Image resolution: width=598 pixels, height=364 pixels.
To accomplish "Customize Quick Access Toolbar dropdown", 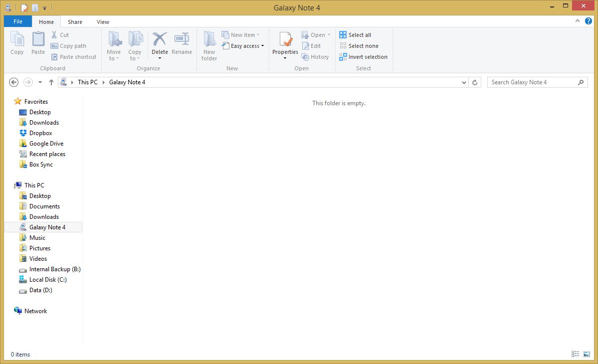I will [x=44, y=8].
